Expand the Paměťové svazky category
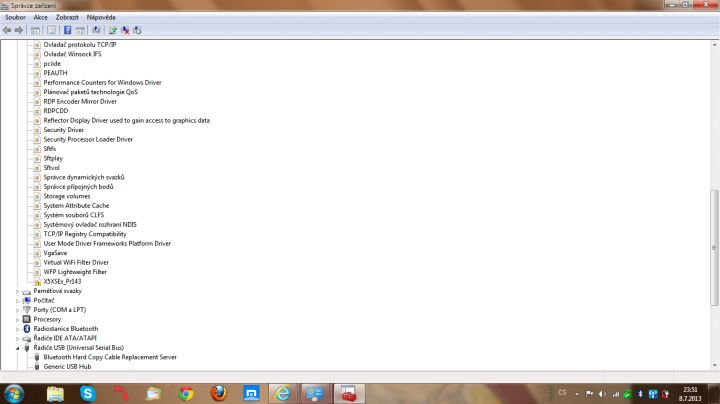 tap(17, 291)
